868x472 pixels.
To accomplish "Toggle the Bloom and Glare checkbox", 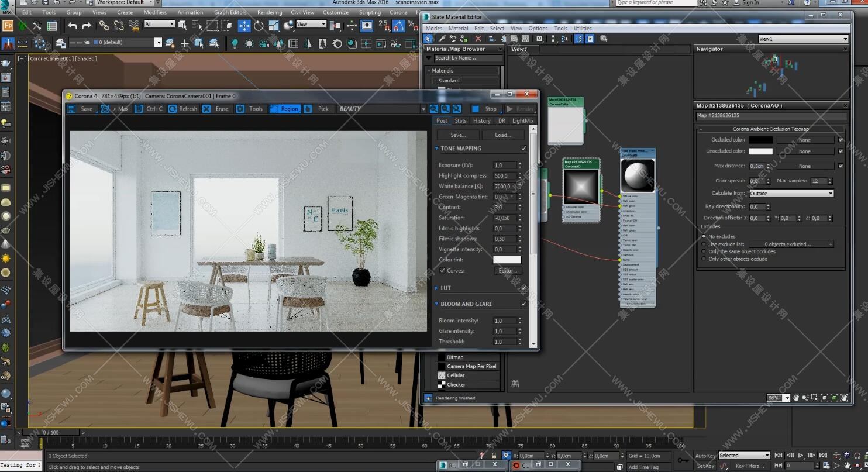I will (x=523, y=304).
